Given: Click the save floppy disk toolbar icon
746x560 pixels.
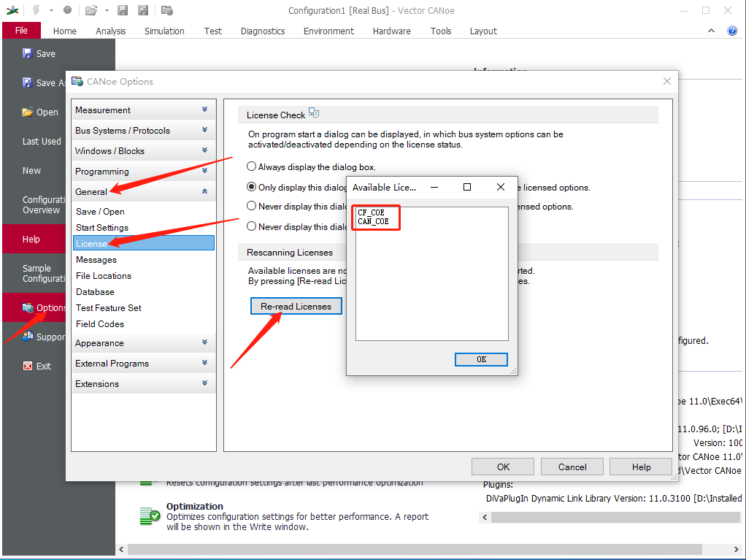Looking at the screenshot, I should [x=123, y=10].
